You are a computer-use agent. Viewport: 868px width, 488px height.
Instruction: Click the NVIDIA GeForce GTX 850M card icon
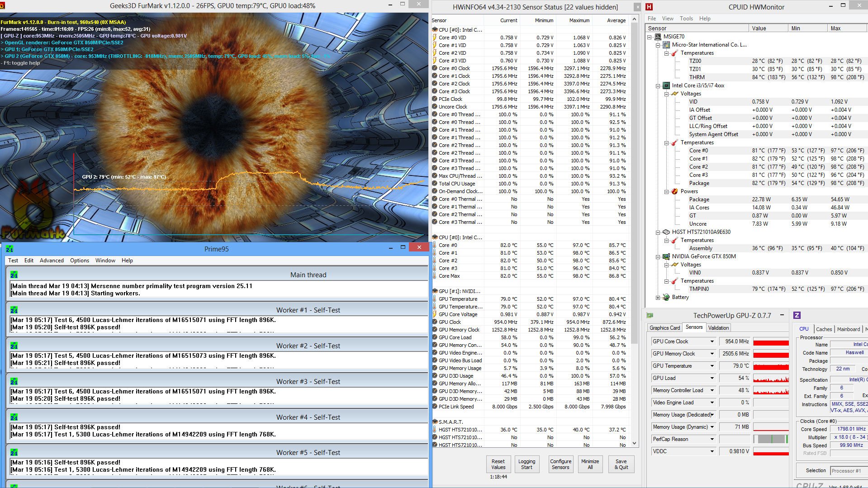[x=666, y=256]
